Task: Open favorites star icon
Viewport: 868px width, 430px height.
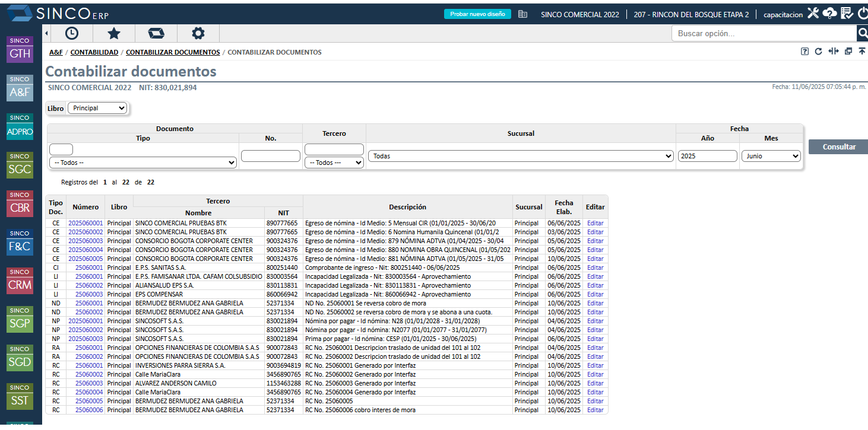Action: click(113, 33)
